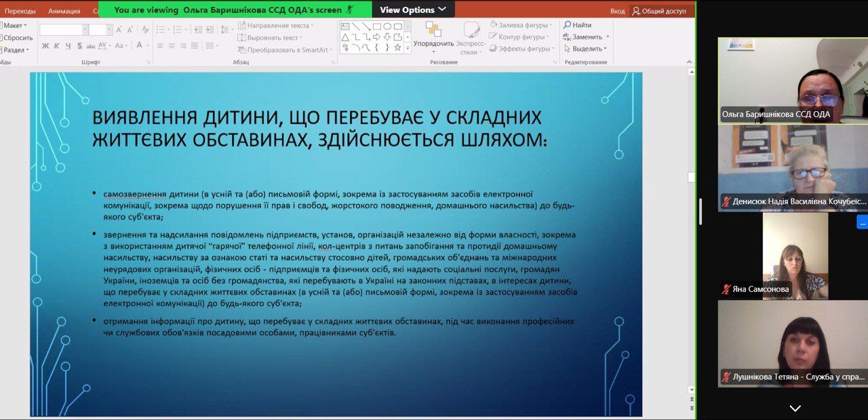Toggle text shadow S button
Screen dimensions: 868x420
(79, 46)
